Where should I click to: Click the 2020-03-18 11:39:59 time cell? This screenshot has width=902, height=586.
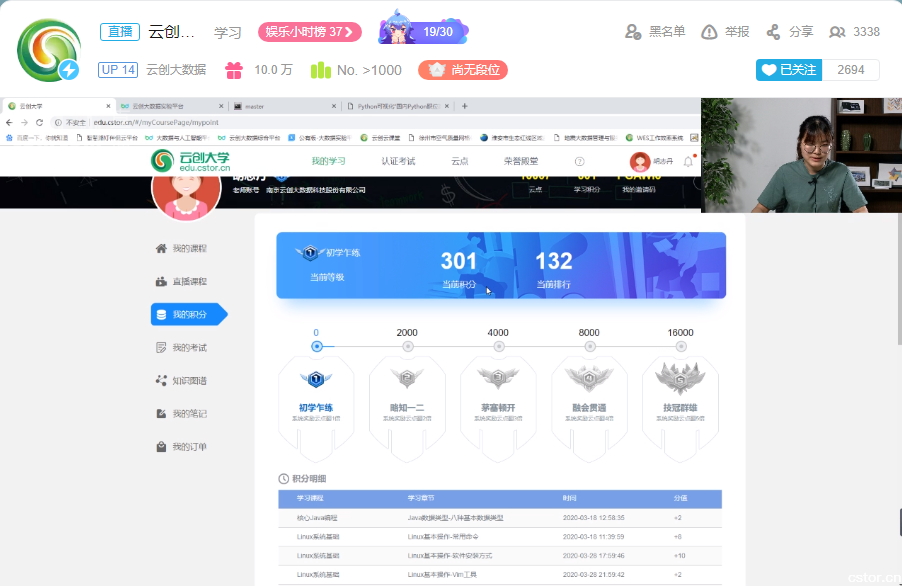pos(593,537)
